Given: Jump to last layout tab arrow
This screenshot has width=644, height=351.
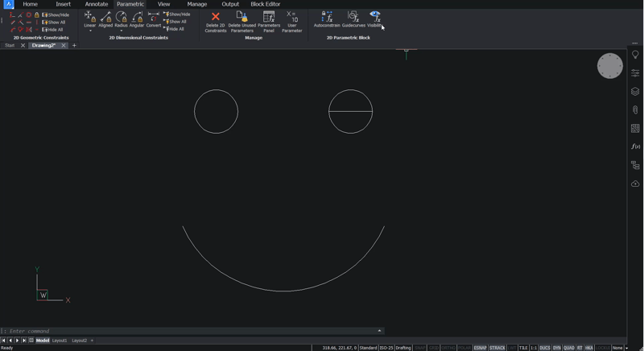Looking at the screenshot, I should [x=24, y=341].
